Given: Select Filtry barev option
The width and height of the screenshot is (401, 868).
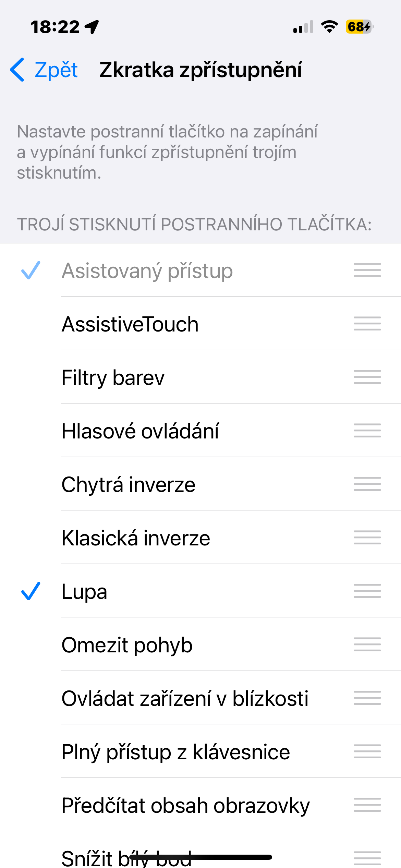Looking at the screenshot, I should point(113,377).
